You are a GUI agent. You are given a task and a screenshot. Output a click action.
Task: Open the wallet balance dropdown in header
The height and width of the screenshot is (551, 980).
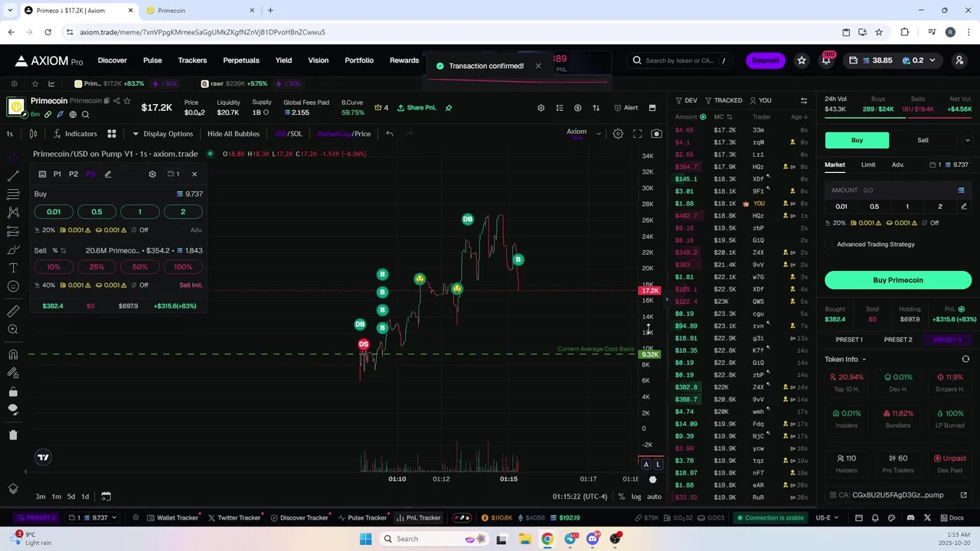pos(892,60)
